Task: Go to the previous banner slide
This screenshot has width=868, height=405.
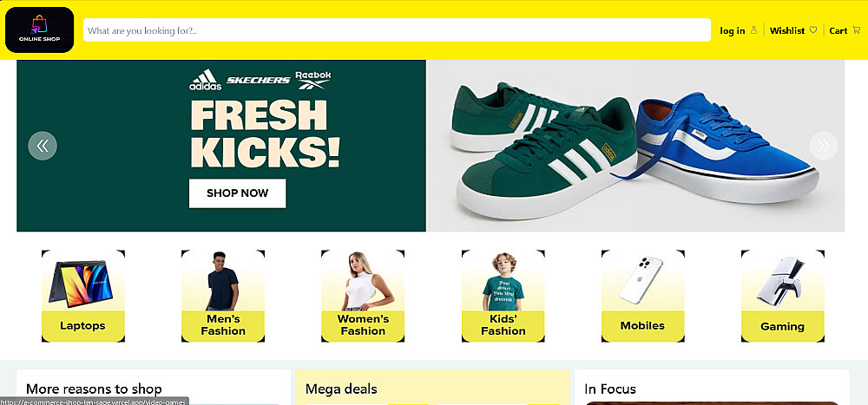Action: pyautogui.click(x=43, y=145)
